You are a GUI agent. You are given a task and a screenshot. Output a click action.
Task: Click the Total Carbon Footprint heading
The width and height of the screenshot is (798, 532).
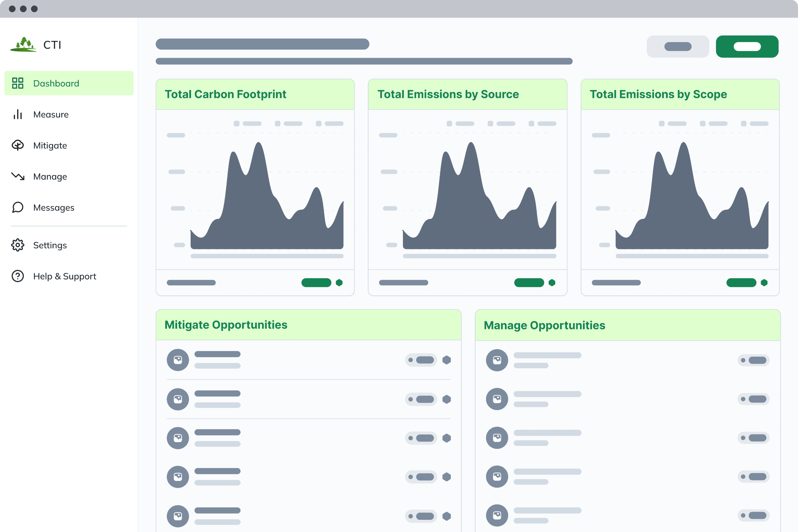click(225, 94)
